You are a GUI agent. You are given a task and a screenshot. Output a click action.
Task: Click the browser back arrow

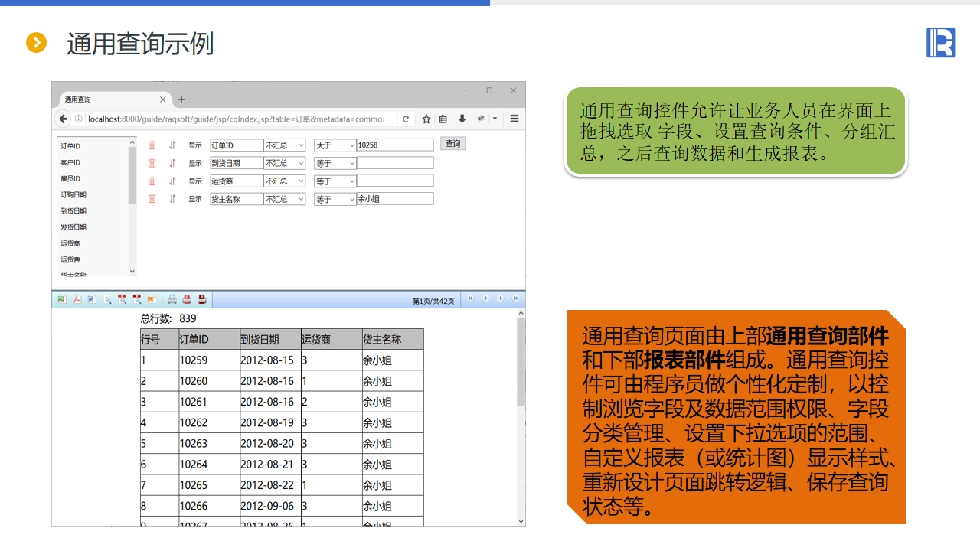64,119
